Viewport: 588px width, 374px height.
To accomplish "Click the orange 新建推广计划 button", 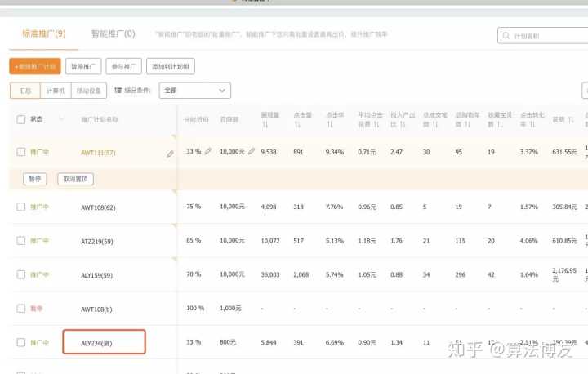I will 35,66.
